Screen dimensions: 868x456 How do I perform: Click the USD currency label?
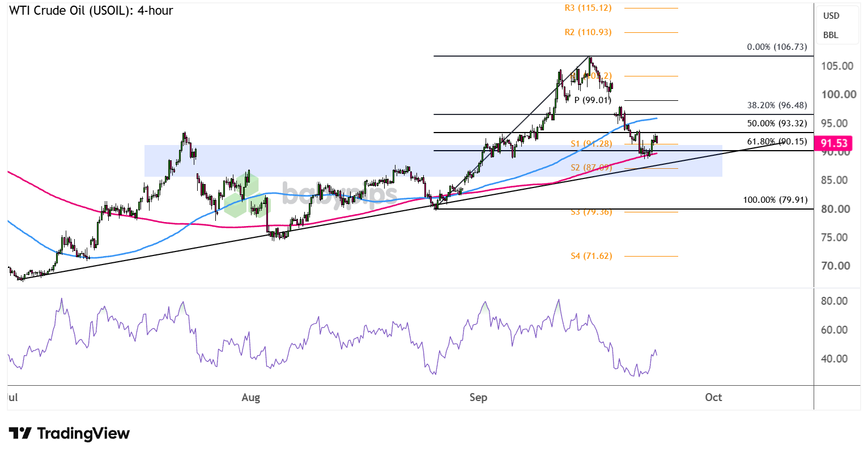(831, 16)
